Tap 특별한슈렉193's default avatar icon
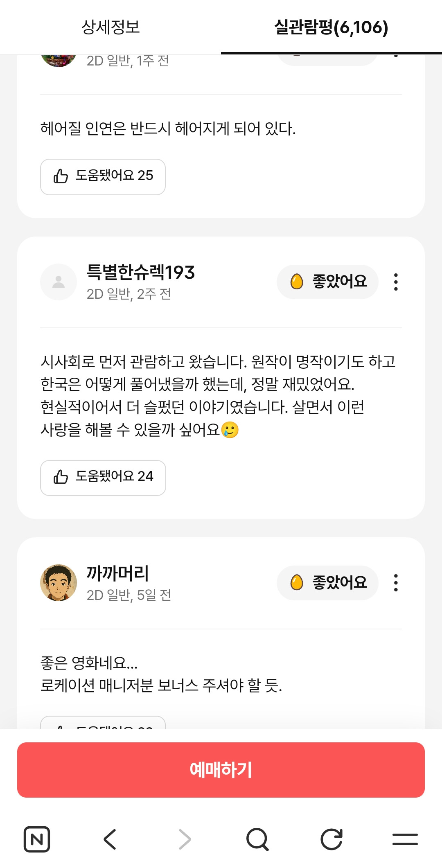 (59, 282)
